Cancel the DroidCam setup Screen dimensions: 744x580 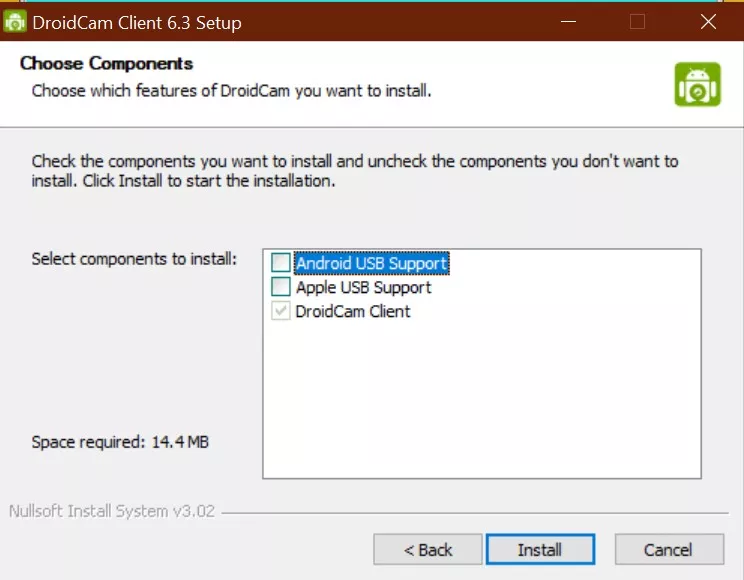[x=668, y=549]
